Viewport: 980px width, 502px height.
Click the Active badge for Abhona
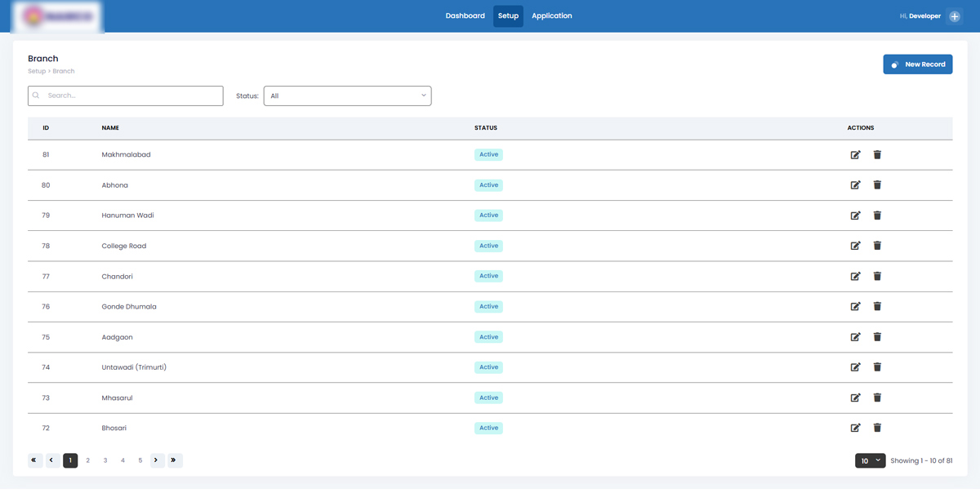[x=488, y=185]
